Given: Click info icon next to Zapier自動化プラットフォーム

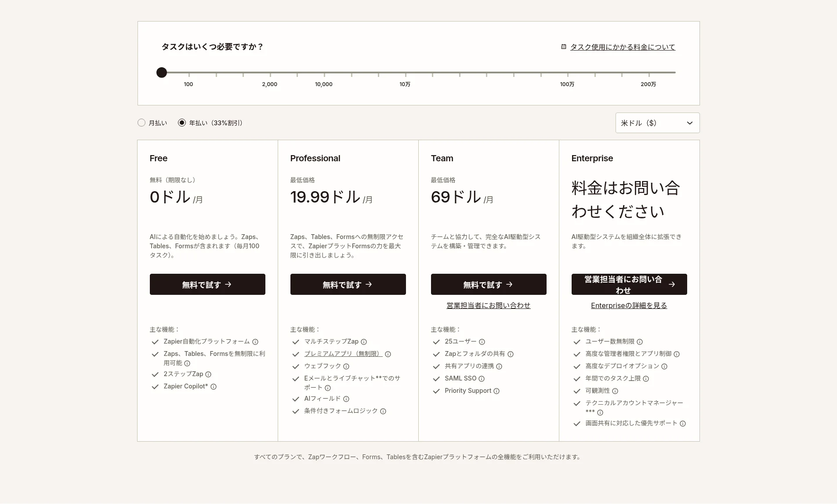Looking at the screenshot, I should pos(255,342).
